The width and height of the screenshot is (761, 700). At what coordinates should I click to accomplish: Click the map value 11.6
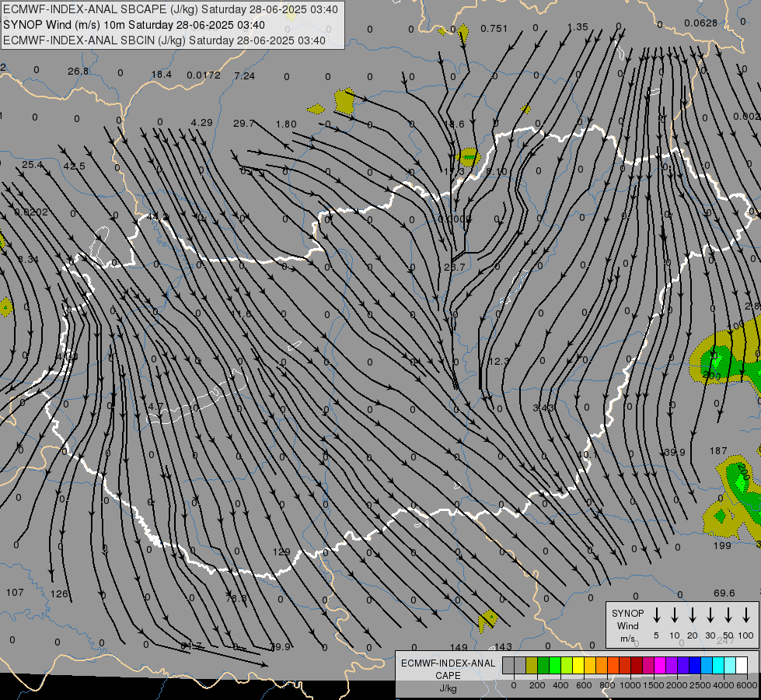click(x=241, y=314)
